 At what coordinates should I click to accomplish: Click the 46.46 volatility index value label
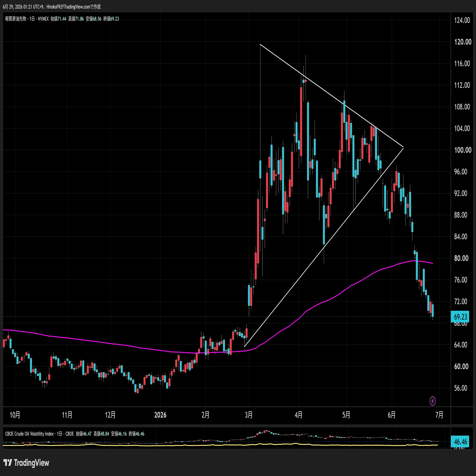point(460,442)
